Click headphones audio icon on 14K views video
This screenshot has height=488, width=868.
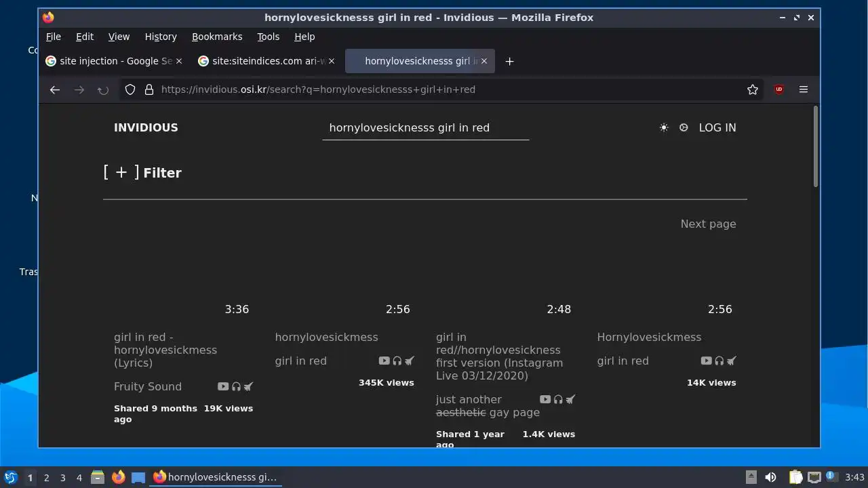(x=719, y=361)
